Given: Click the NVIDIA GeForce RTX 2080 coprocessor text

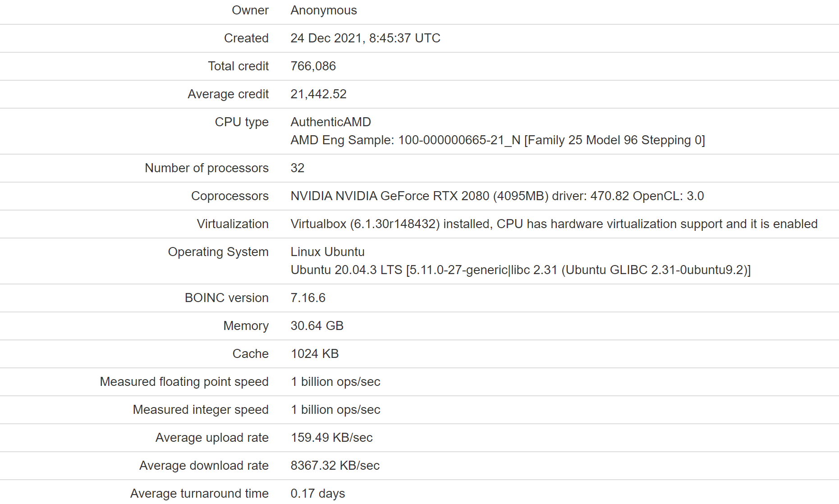Looking at the screenshot, I should coord(497,196).
